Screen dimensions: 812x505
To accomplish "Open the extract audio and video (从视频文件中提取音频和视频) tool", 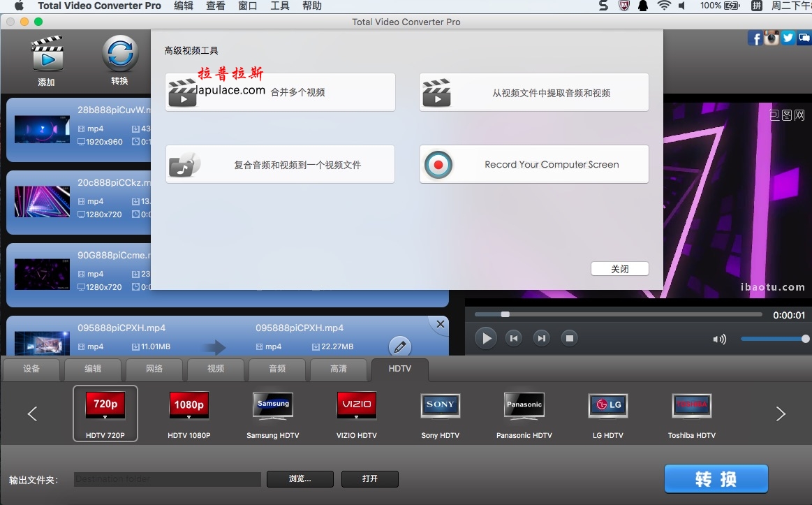I will point(534,92).
